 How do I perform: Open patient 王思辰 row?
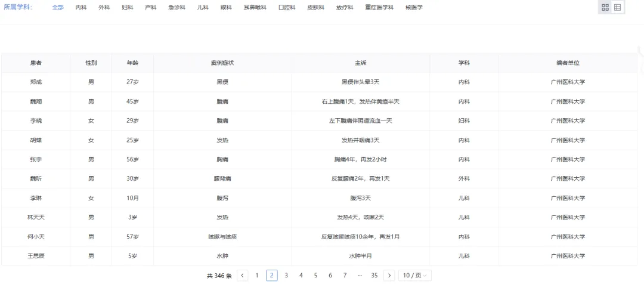[319, 256]
